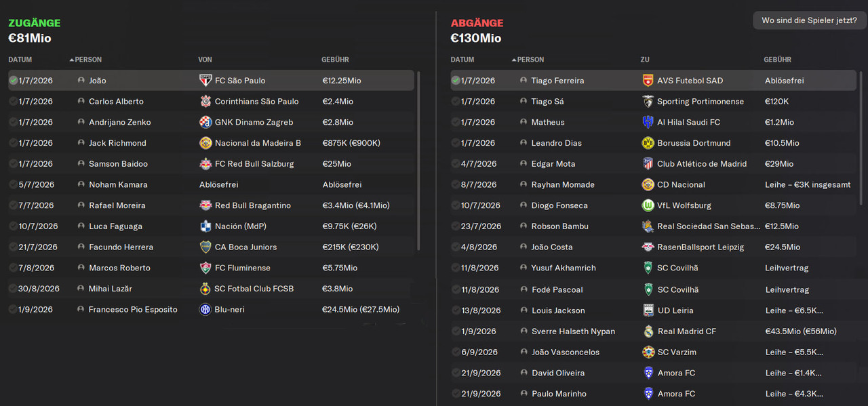Viewport: 868px width, 406px height.
Task: Select the João Vasconcelos loan row
Action: 653,352
